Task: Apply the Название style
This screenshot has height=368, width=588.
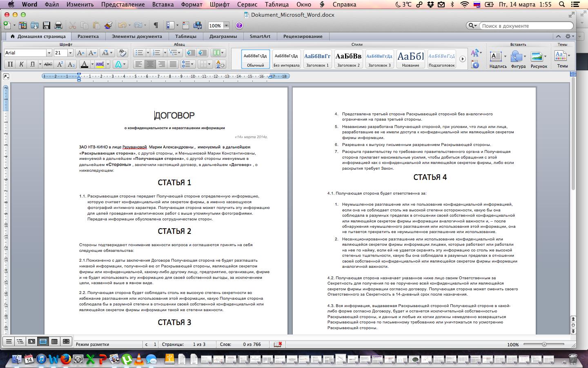Action: (x=410, y=59)
